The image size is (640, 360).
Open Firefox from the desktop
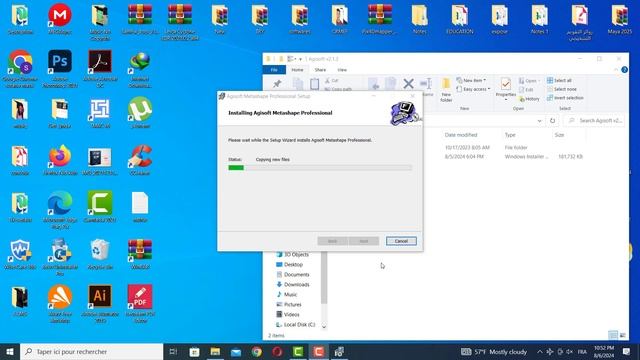coord(60,160)
